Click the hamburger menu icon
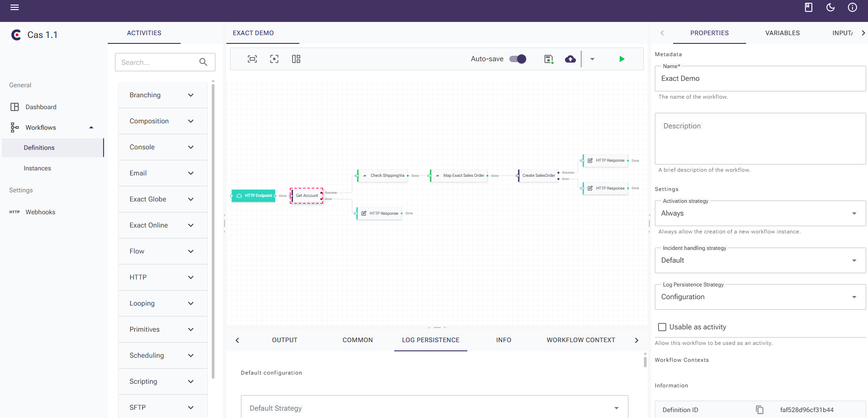The image size is (868, 418). (x=15, y=7)
